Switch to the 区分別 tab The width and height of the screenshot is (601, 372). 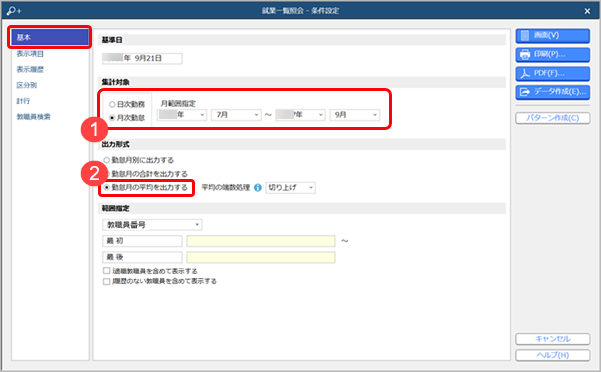coord(26,85)
